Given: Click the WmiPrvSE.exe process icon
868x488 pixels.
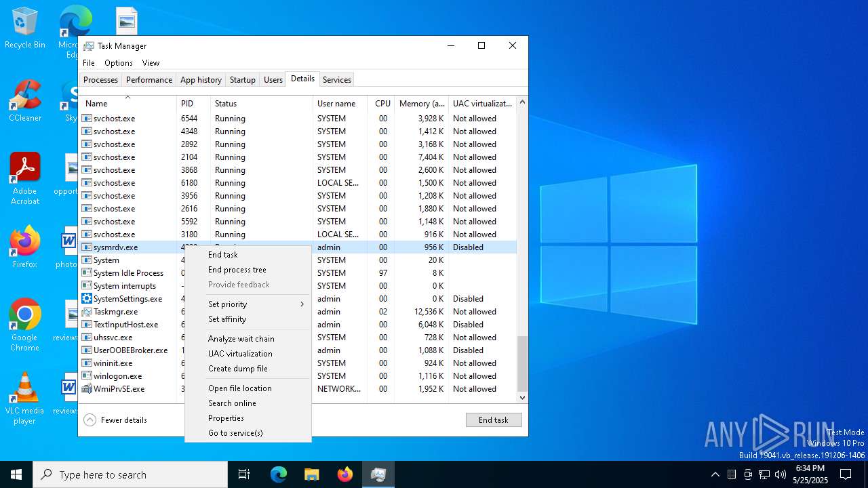Looking at the screenshot, I should point(87,389).
